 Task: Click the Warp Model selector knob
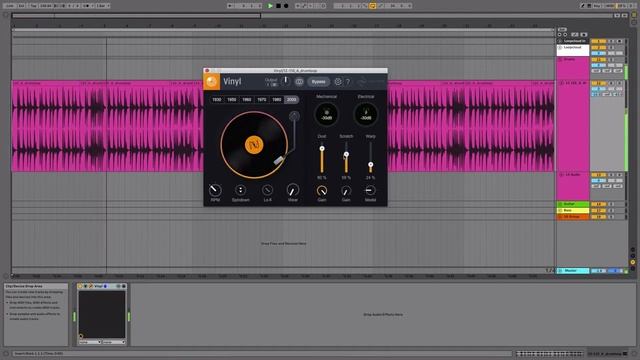tap(370, 190)
